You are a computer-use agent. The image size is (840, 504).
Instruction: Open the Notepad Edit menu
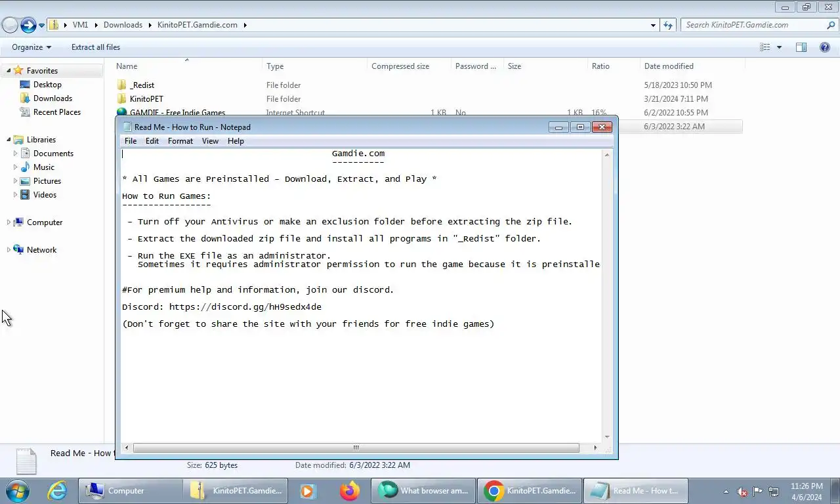coord(152,141)
